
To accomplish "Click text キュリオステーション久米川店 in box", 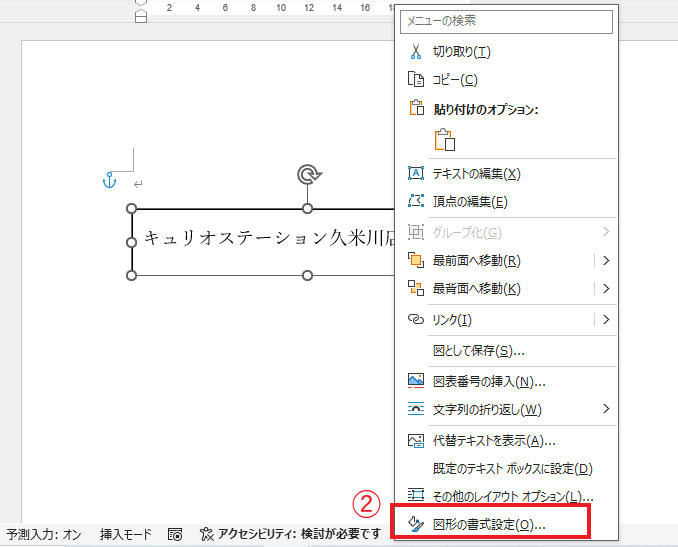I will click(x=269, y=238).
